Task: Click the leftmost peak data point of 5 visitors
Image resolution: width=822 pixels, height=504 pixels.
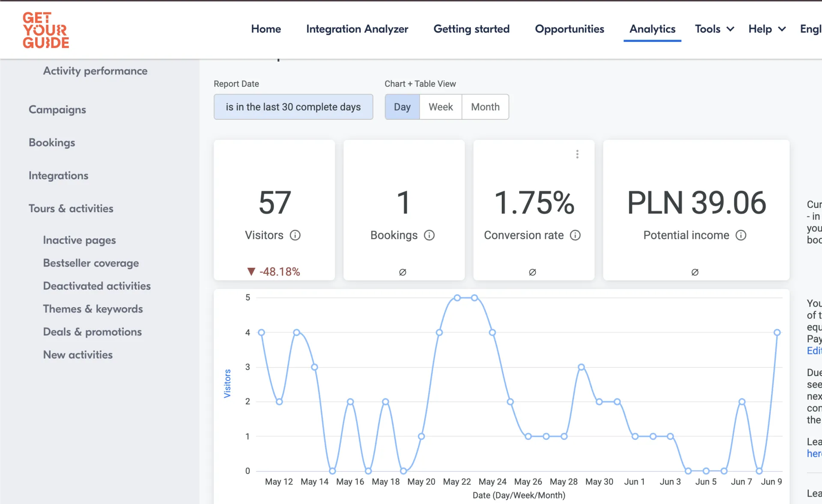Action: [x=457, y=298]
